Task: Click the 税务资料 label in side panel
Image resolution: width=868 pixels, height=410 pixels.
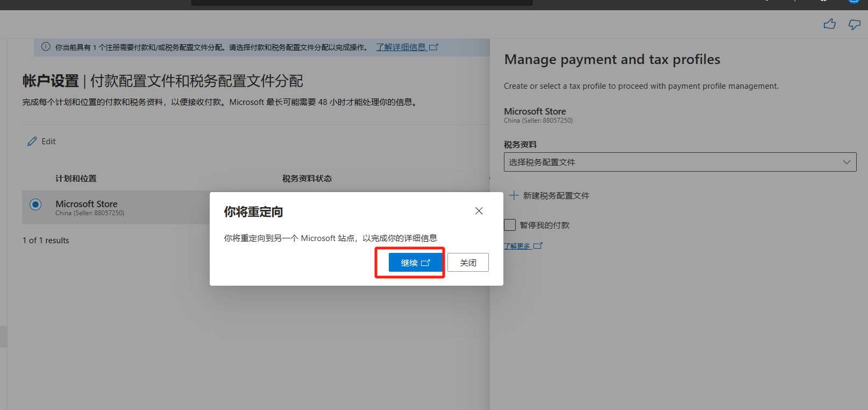Action: [520, 144]
